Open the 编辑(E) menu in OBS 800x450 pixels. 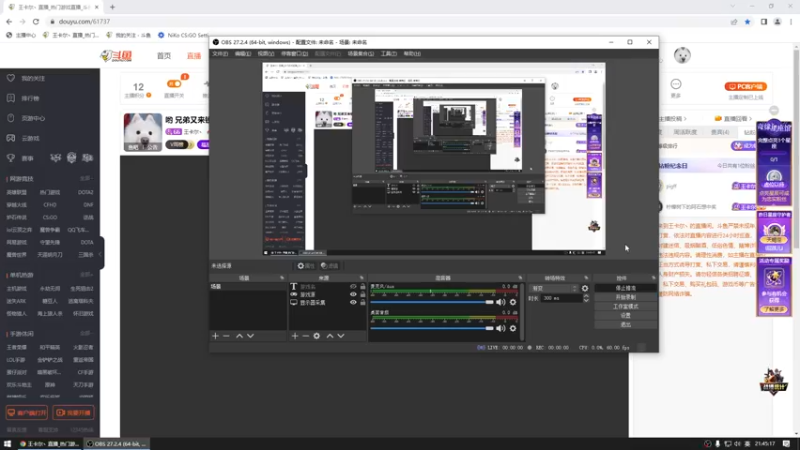pos(242,54)
